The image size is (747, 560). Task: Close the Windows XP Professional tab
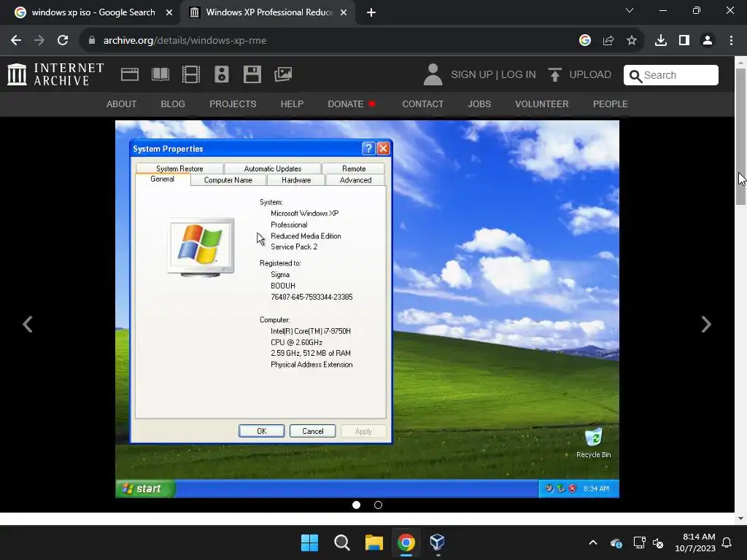(x=344, y=12)
